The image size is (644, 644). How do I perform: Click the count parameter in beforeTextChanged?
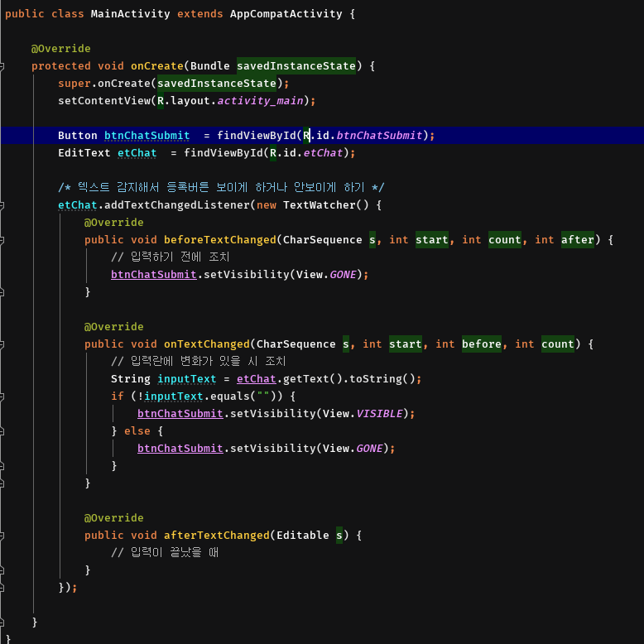pos(505,240)
